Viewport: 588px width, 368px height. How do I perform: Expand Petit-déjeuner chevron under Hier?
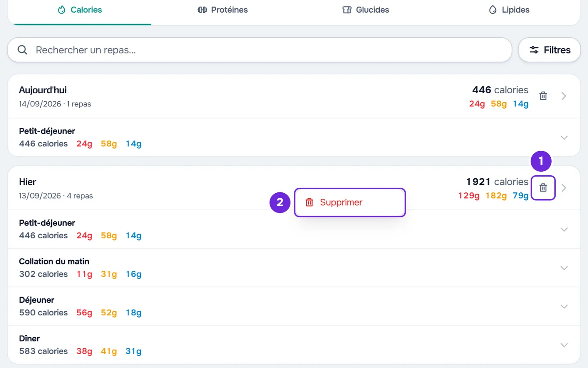[x=564, y=229]
